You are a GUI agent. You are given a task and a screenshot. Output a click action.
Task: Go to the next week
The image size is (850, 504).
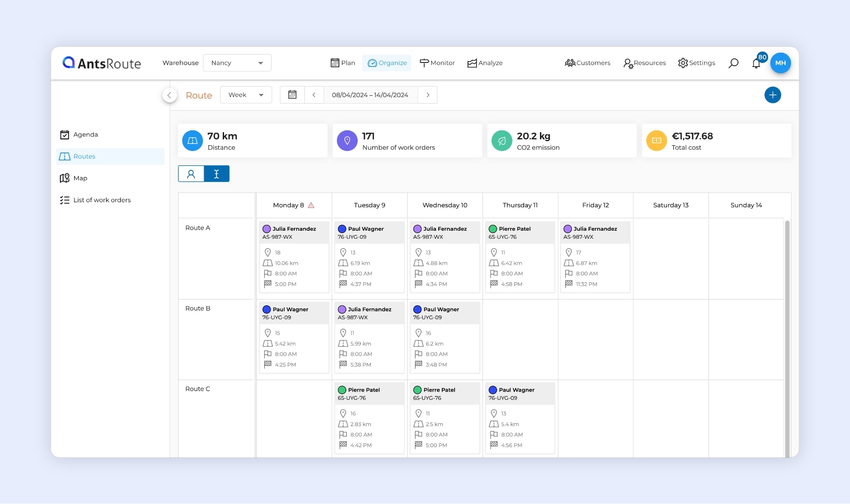point(427,95)
